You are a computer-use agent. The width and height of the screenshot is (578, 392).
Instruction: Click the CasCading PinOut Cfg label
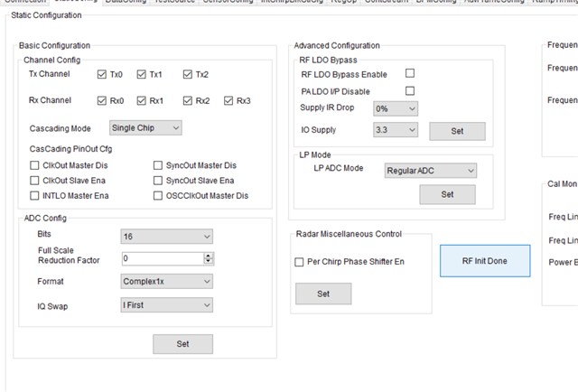pos(70,149)
